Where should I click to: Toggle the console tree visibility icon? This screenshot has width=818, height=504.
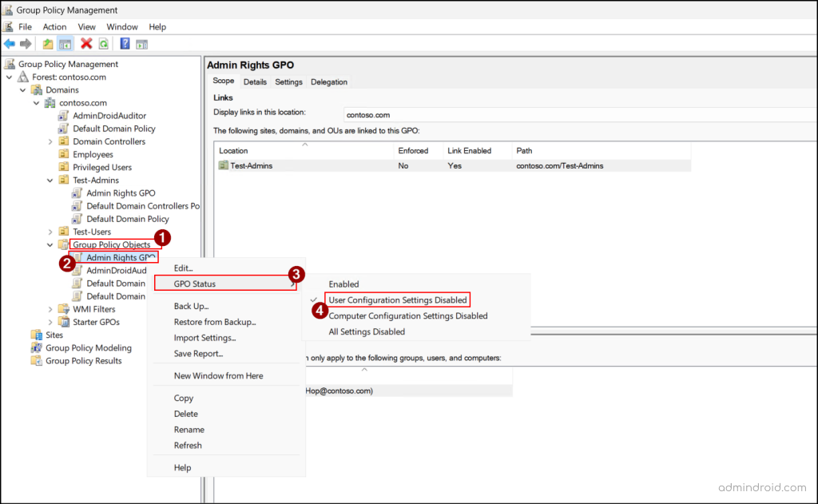coord(66,44)
